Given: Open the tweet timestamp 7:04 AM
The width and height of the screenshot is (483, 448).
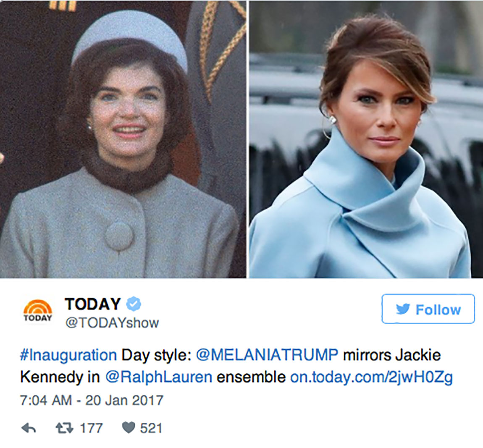Looking at the screenshot, I should pyautogui.click(x=46, y=400).
